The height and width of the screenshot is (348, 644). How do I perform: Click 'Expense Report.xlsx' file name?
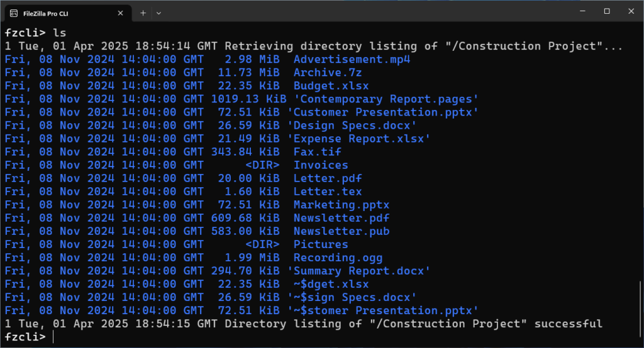coord(358,139)
